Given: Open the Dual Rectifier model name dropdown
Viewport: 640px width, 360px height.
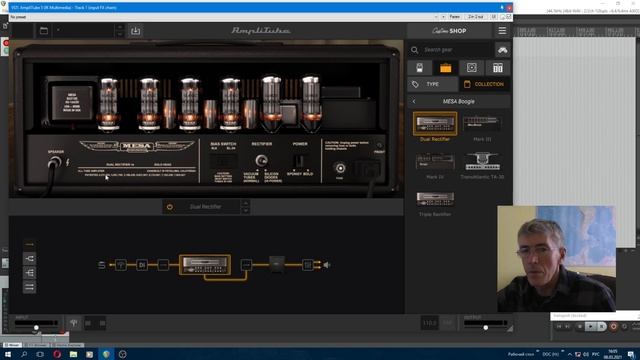Looking at the screenshot, I should 206,207.
